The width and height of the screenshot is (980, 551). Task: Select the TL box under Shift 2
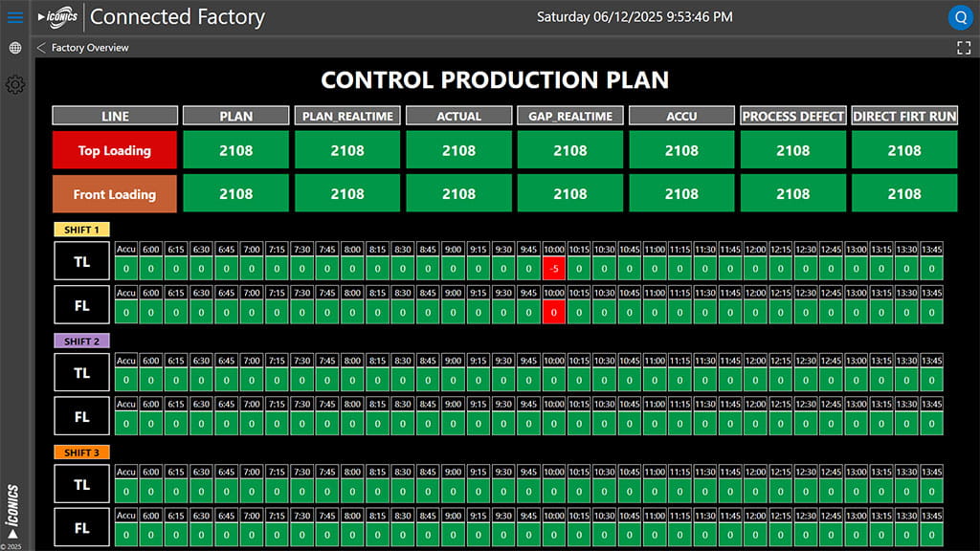(x=82, y=372)
